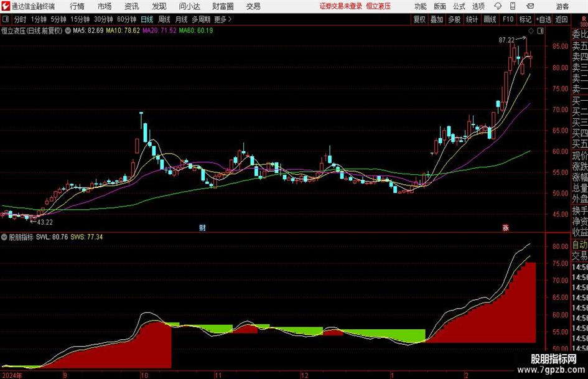
Task: Open the 选项 menu
Action: pos(478,6)
